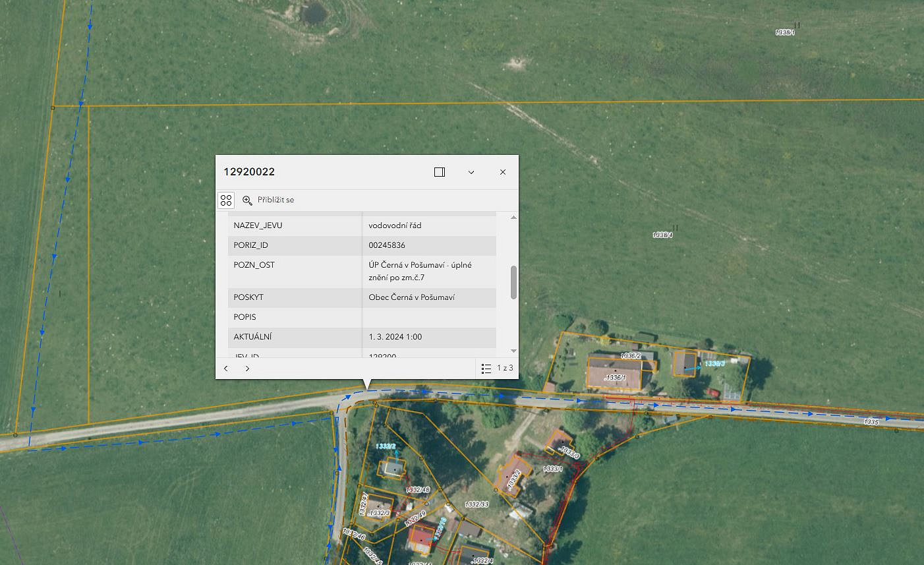Select the popup title 12920022
Screen dimensions: 924x565
click(249, 172)
